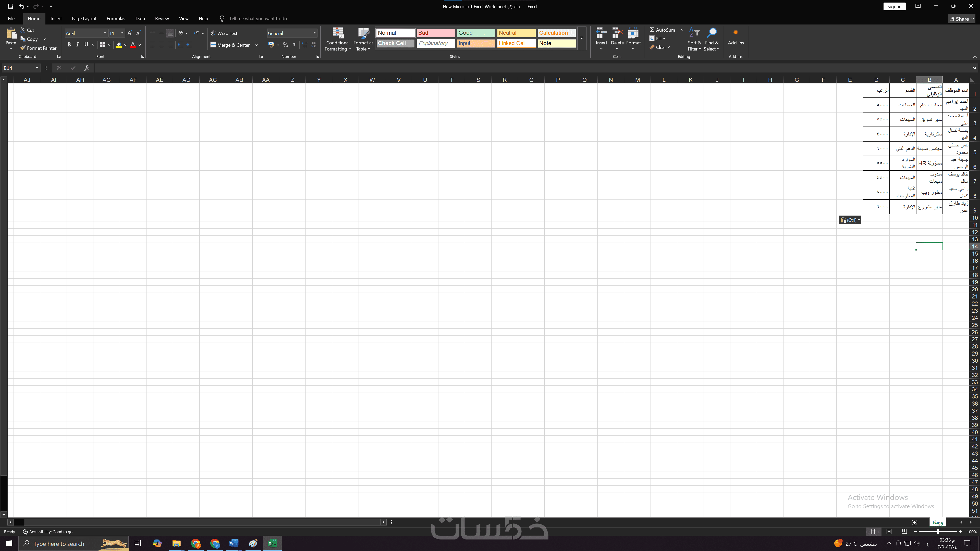Toggle Wrap Text on
Screen dimensions: 980x551
point(224,33)
